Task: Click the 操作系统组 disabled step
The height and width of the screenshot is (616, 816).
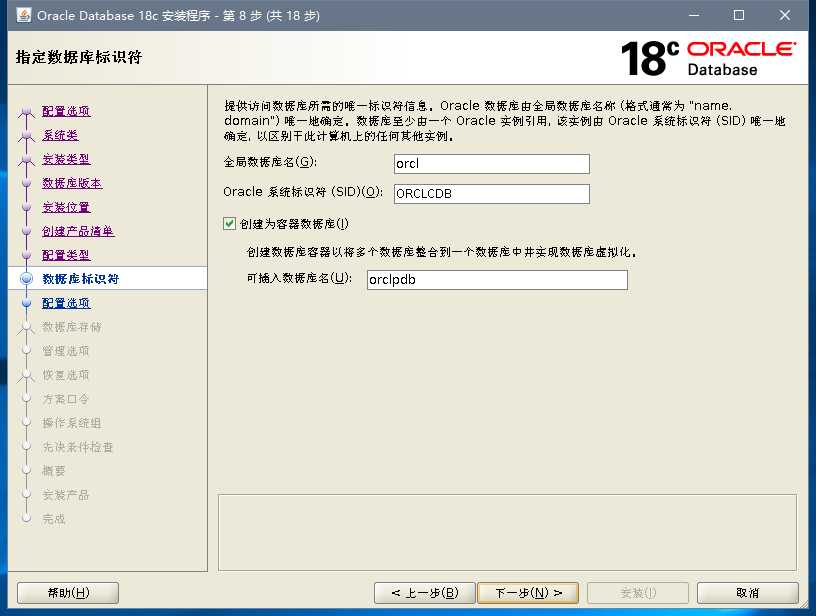Action: (72, 423)
